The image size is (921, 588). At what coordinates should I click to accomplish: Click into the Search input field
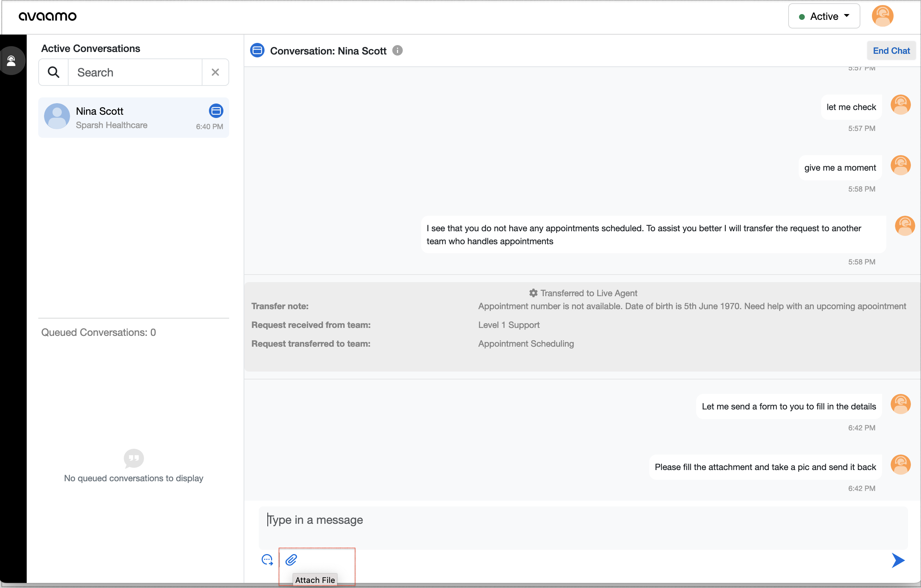(135, 72)
